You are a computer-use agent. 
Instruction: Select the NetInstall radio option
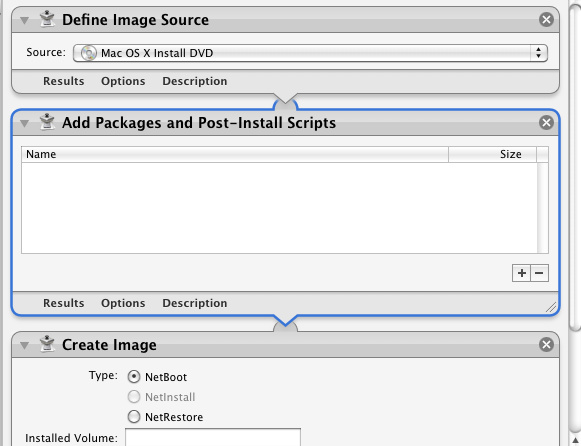[134, 397]
